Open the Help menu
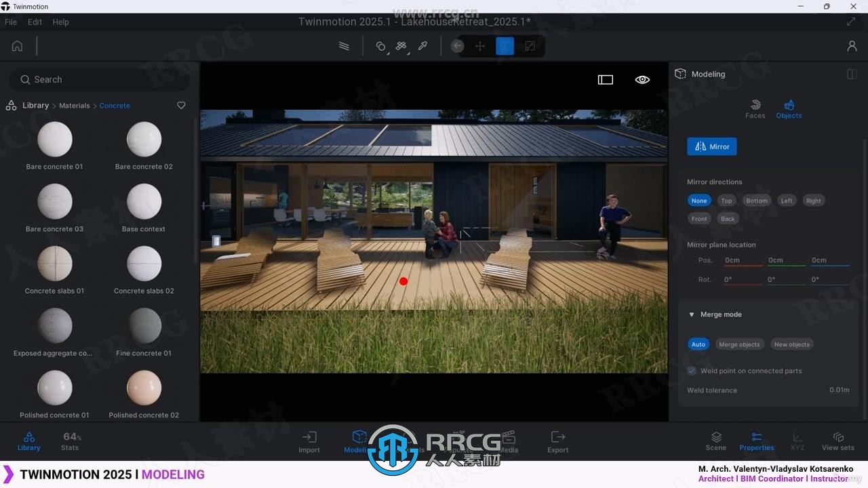 [60, 22]
